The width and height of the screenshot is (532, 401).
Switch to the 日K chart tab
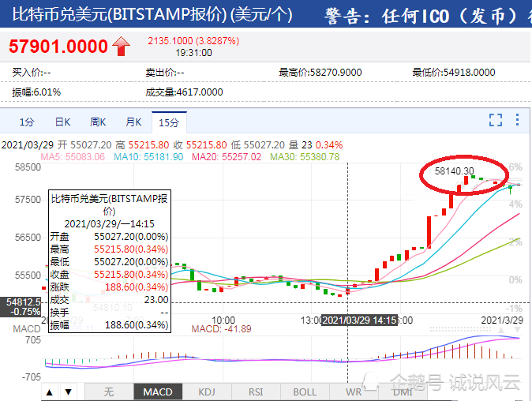[62, 122]
